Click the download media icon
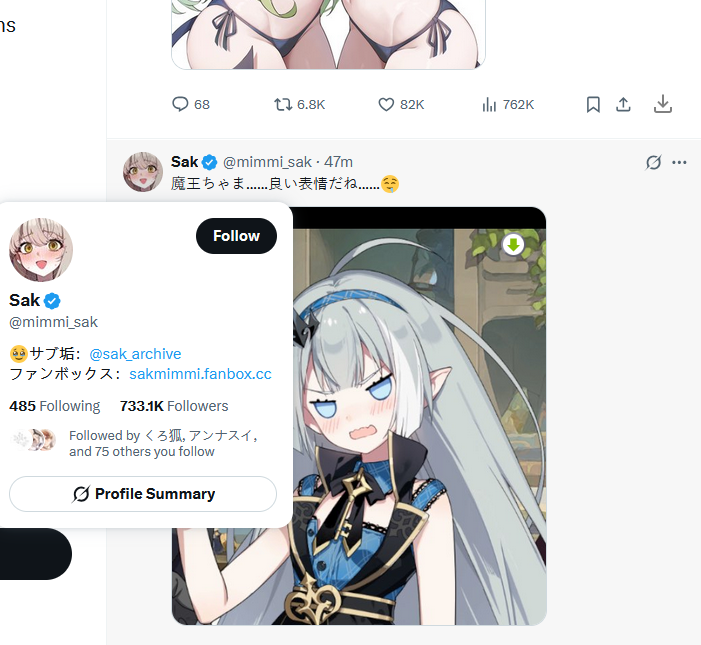The height and width of the screenshot is (645, 701). [663, 104]
